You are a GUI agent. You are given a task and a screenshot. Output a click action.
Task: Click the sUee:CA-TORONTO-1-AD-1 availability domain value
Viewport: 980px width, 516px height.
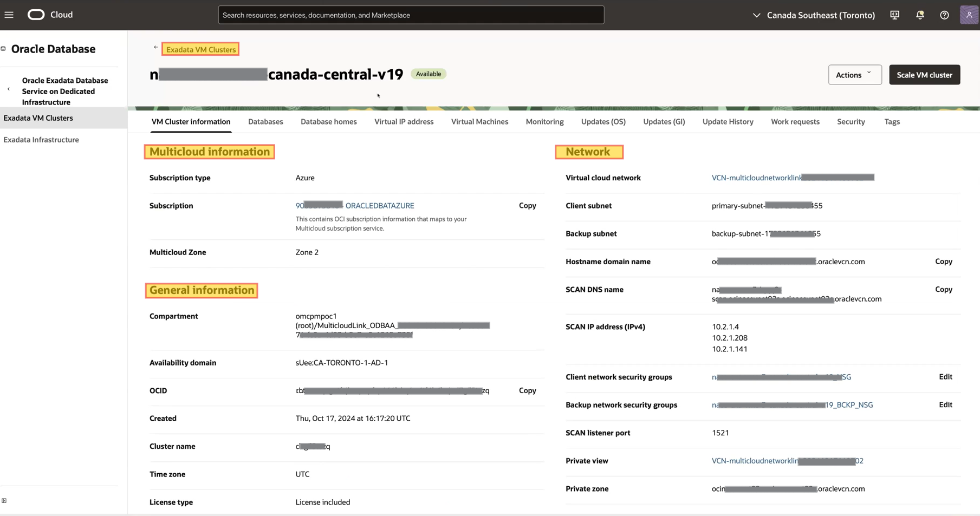(x=342, y=363)
